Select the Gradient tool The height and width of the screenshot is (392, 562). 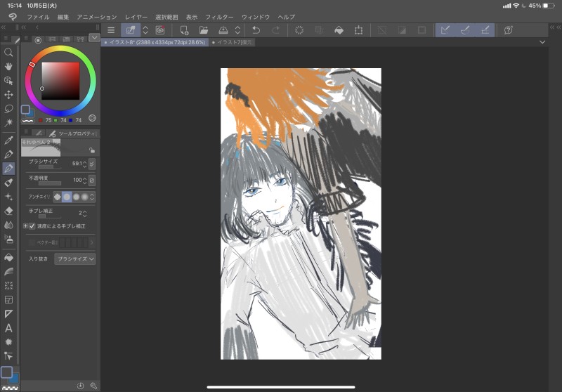pos(8,272)
